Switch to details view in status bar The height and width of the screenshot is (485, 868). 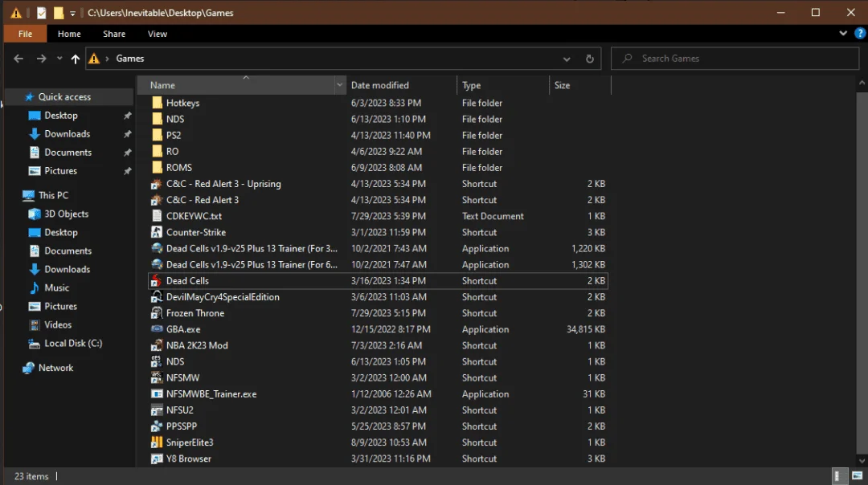(x=838, y=475)
